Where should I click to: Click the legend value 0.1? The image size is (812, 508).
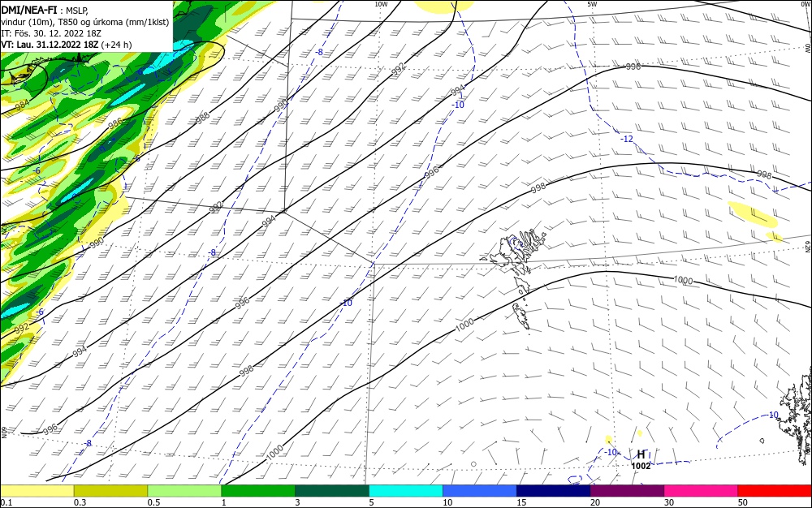[6, 503]
